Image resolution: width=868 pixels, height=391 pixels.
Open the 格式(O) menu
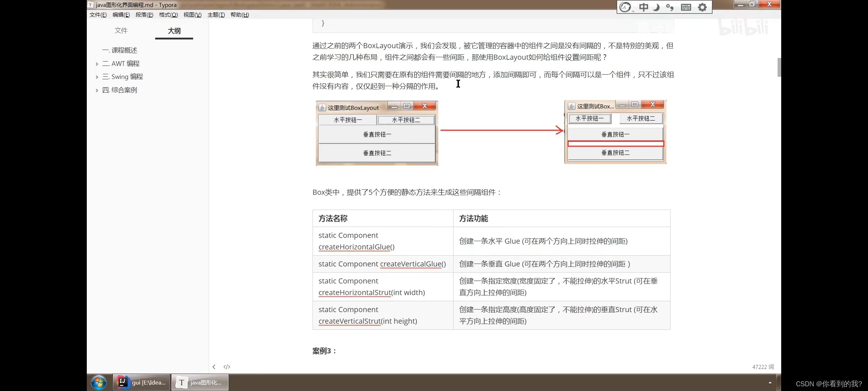point(168,15)
